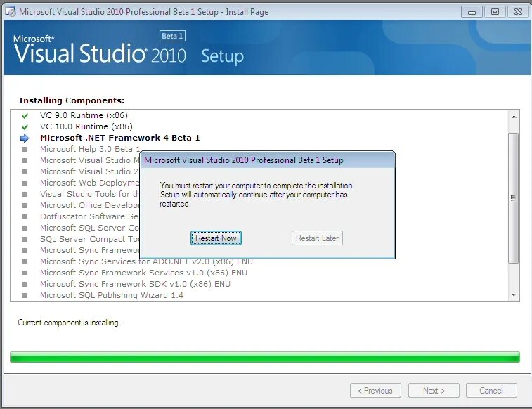Click pause icon beside Sync Framework Services v1.0
532x409 pixels.
25,273
